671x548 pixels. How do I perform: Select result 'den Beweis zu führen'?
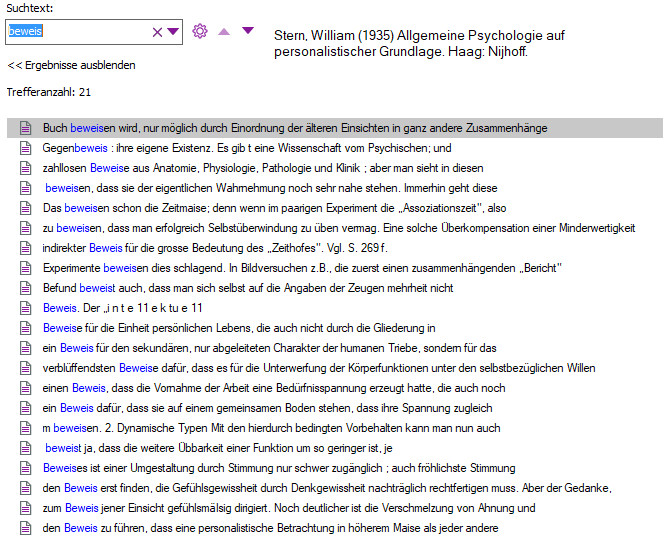click(x=270, y=528)
